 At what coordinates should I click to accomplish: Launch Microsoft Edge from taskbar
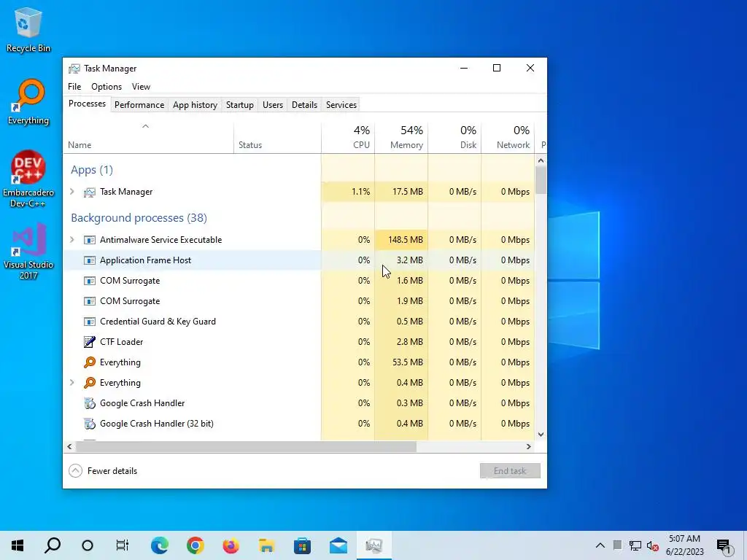[x=160, y=545]
